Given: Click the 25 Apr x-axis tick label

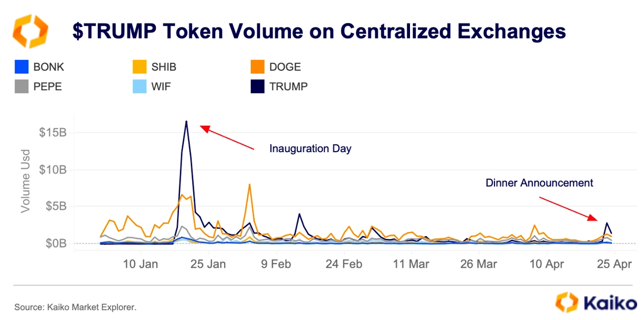Looking at the screenshot, I should (x=614, y=265).
